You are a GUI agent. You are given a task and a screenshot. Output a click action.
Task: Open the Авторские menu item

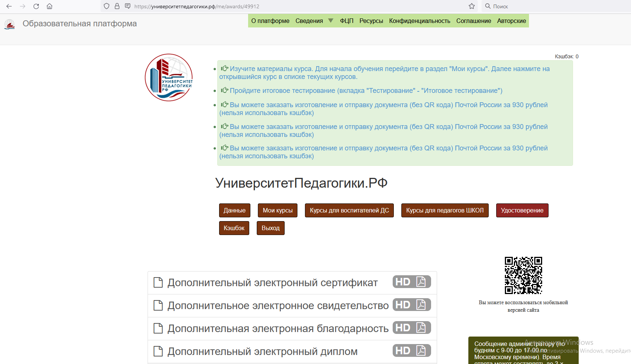click(x=512, y=21)
